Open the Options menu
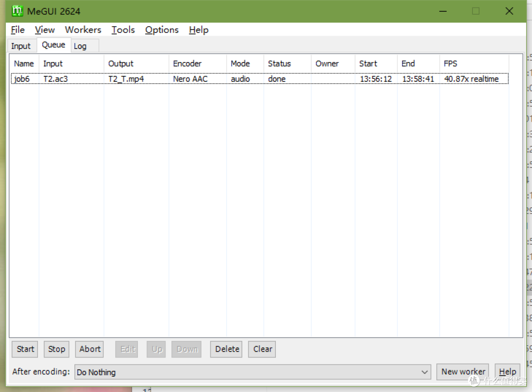Viewport: 532px width, 392px height. (x=162, y=30)
